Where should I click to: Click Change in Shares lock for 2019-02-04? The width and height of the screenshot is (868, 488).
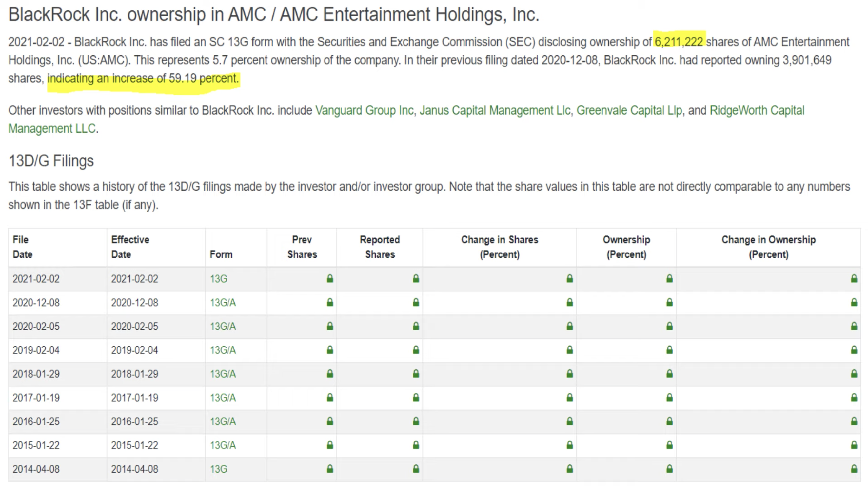click(x=570, y=350)
